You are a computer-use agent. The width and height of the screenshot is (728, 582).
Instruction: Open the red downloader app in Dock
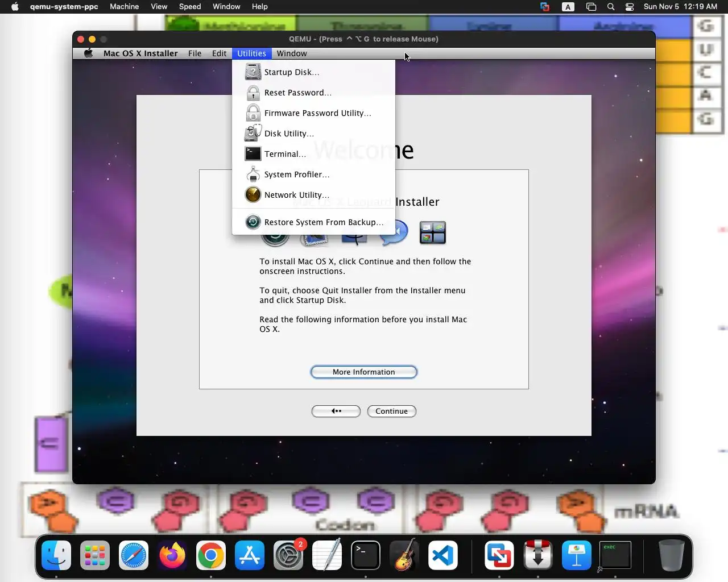[538, 555]
